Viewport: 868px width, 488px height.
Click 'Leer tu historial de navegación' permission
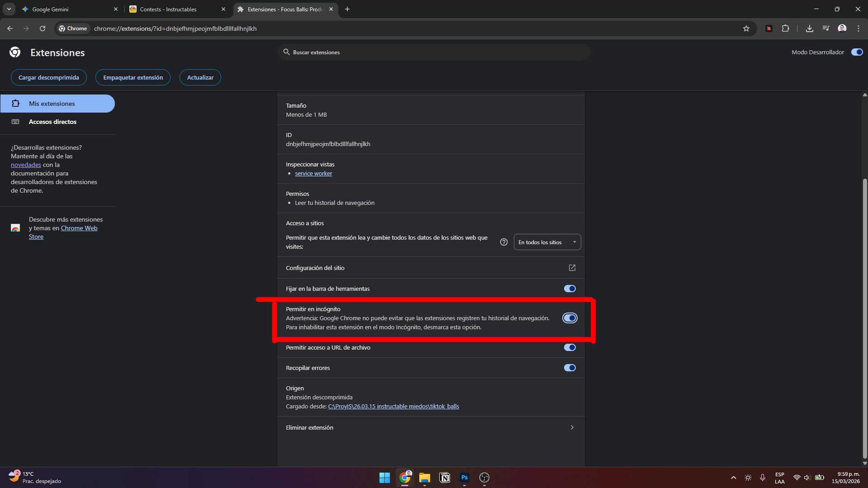tap(335, 203)
